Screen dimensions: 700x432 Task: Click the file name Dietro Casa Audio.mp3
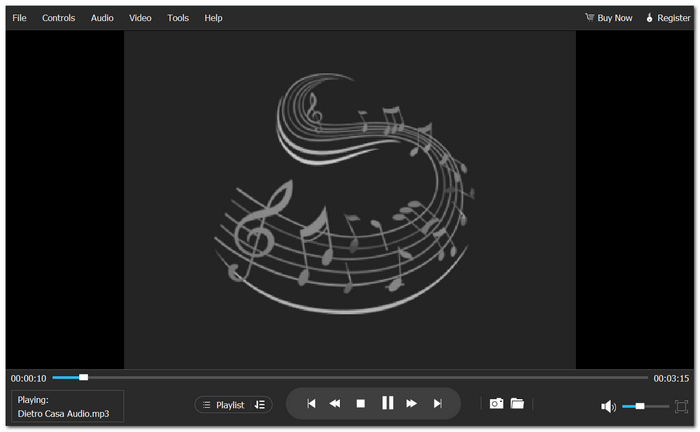point(63,414)
